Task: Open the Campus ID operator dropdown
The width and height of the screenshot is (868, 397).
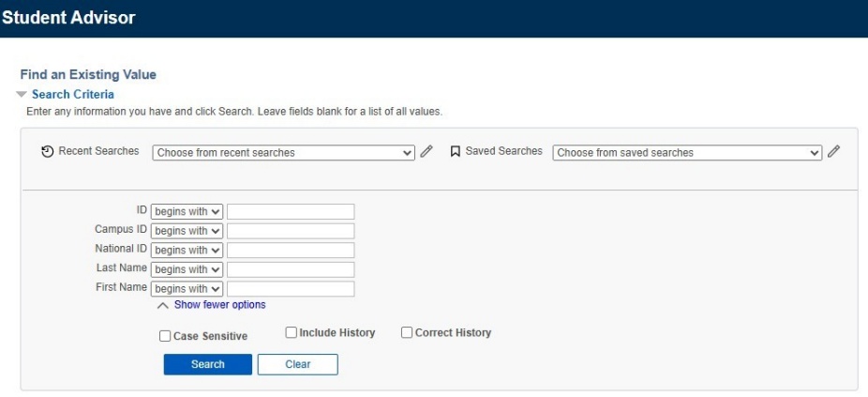Action: pos(187,231)
